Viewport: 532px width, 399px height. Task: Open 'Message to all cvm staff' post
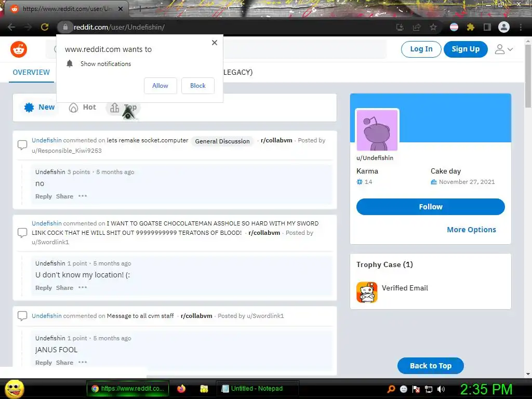click(x=140, y=316)
